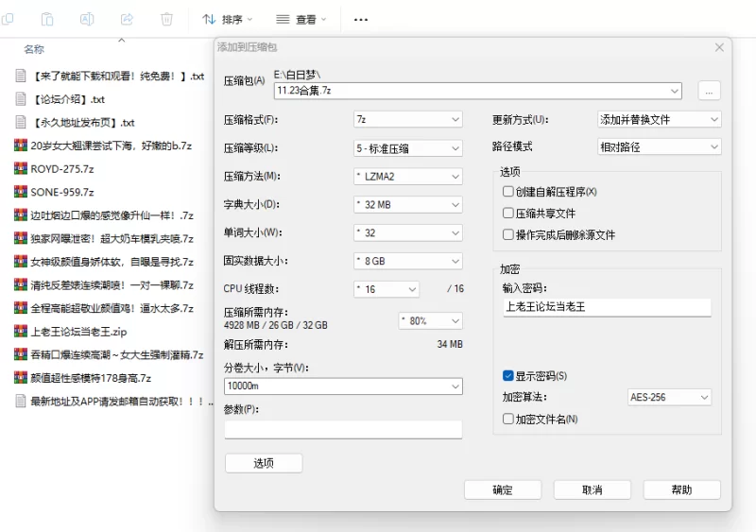Select the ROYD-275.7z archive file icon
This screenshot has width=756, height=532.
tap(21, 169)
